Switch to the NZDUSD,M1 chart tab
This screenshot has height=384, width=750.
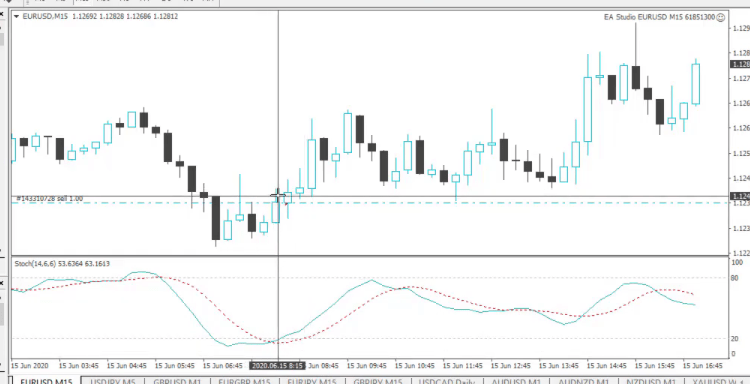(651, 382)
